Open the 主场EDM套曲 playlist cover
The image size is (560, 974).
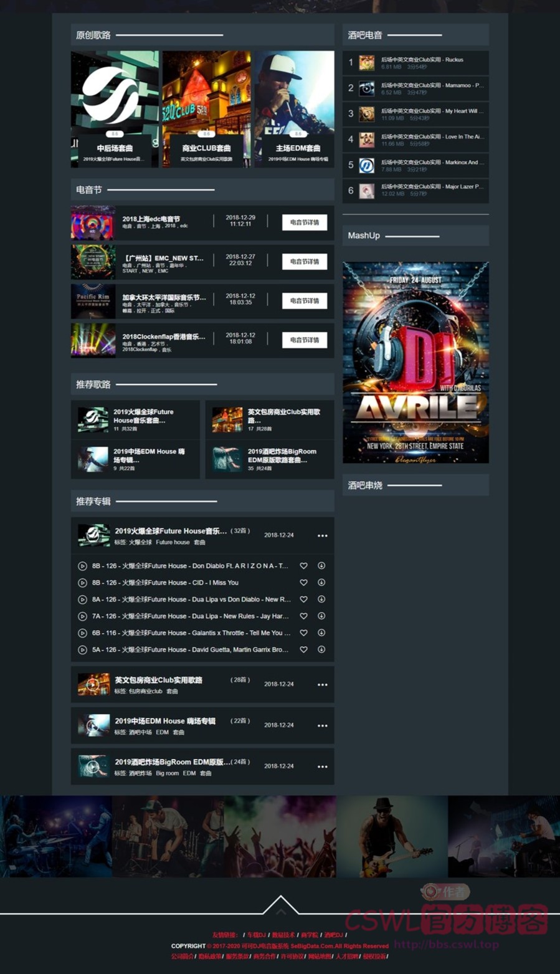[295, 108]
